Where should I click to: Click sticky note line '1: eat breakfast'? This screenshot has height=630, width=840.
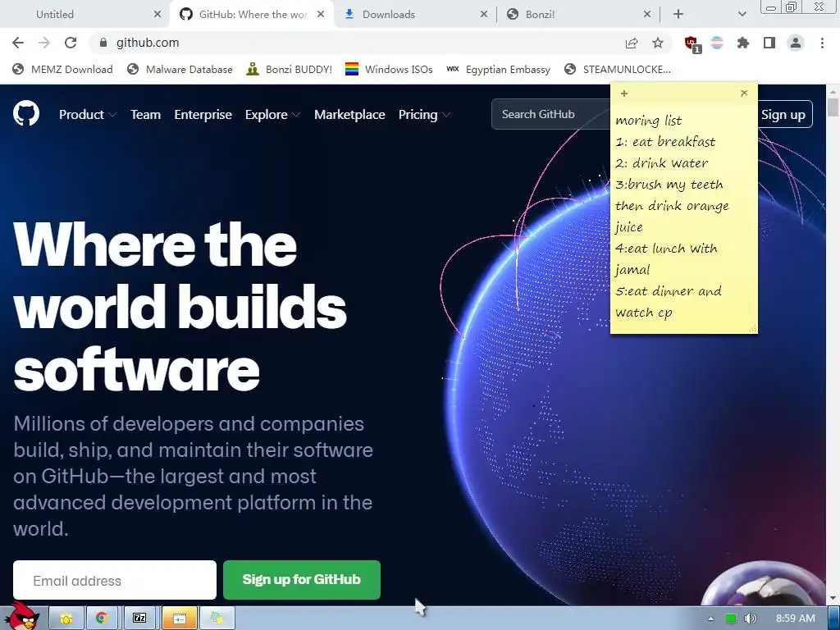pyautogui.click(x=665, y=142)
